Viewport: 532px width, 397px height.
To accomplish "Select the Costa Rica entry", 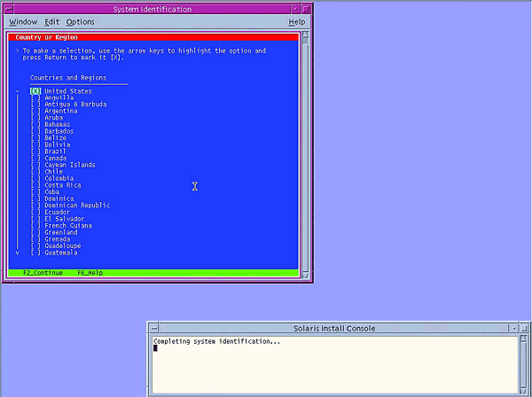I will click(63, 185).
